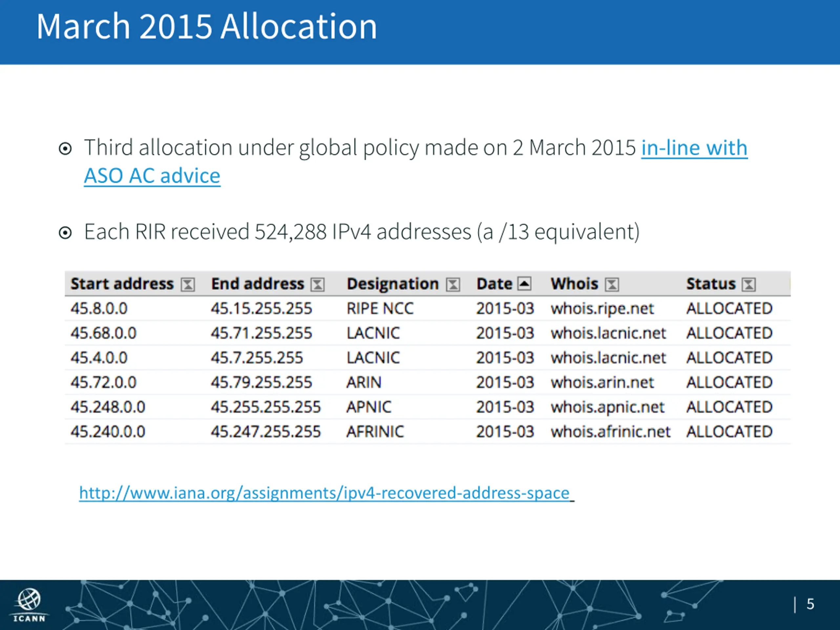This screenshot has height=630, width=840.
Task: Open the iana.org ipv4-recovered-address-space link
Action: point(326,493)
